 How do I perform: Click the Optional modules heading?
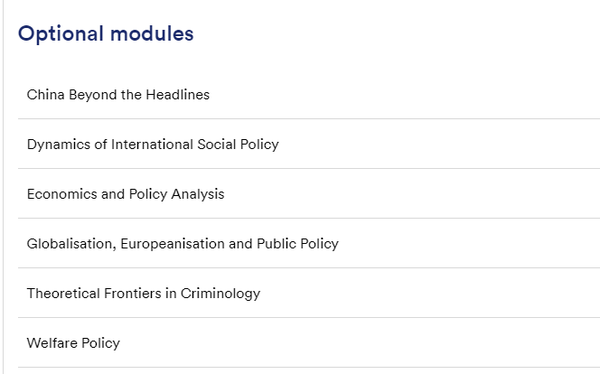coord(106,34)
